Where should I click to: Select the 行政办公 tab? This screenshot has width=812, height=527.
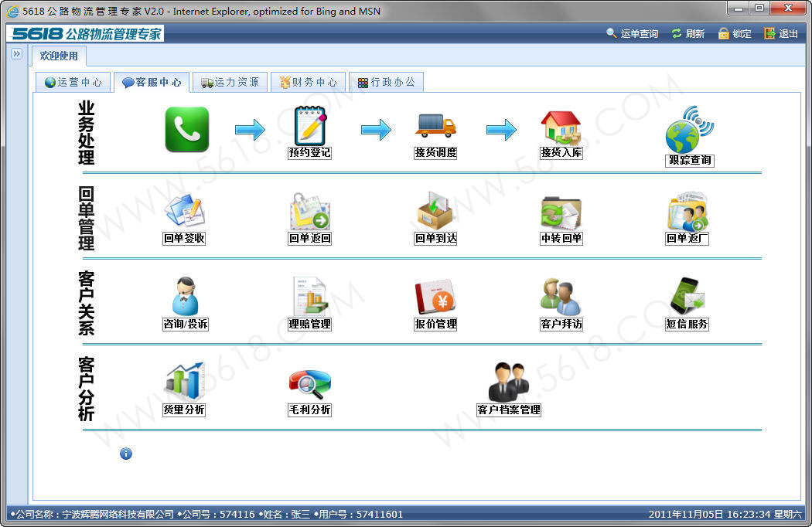point(387,83)
